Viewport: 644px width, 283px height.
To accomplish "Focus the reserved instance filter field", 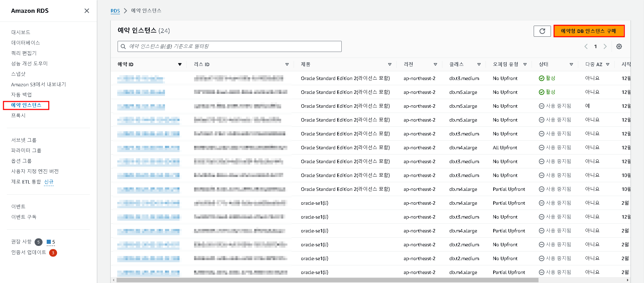I will [x=230, y=46].
